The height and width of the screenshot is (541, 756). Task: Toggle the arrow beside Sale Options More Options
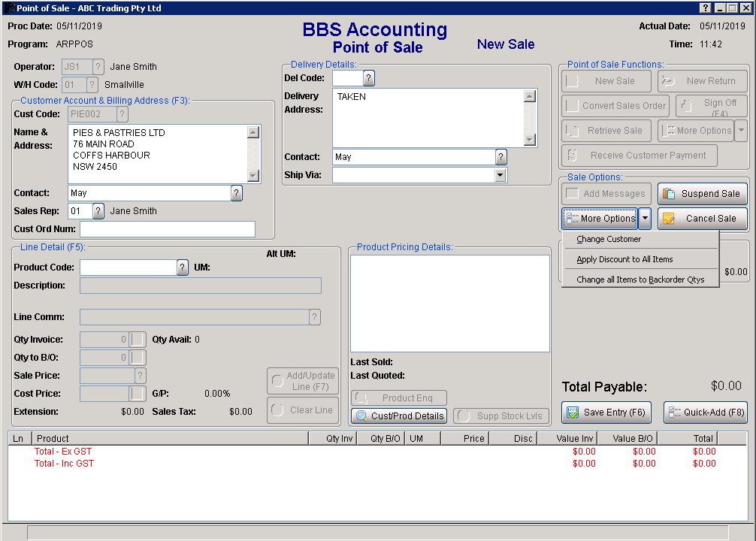[645, 219]
